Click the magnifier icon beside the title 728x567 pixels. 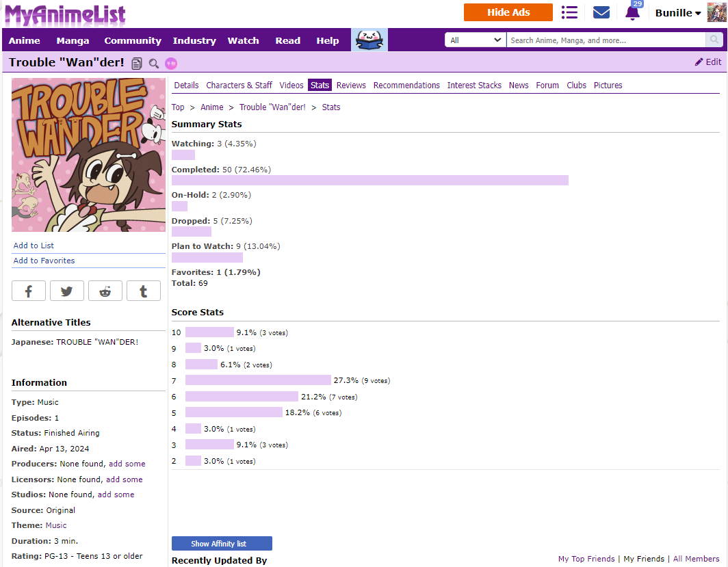[154, 64]
